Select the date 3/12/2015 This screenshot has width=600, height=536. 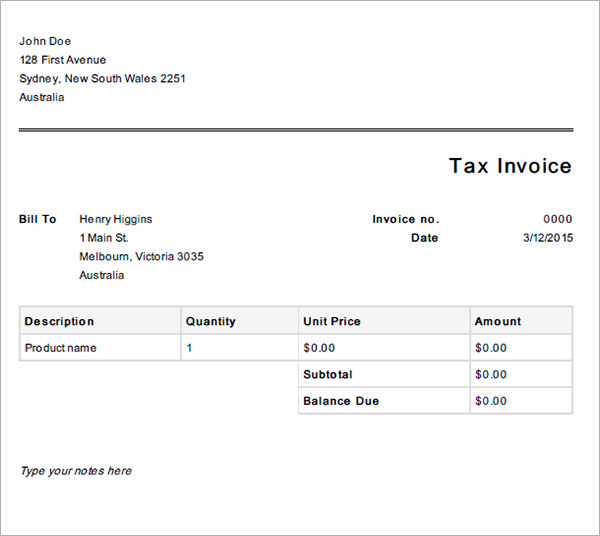[548, 238]
